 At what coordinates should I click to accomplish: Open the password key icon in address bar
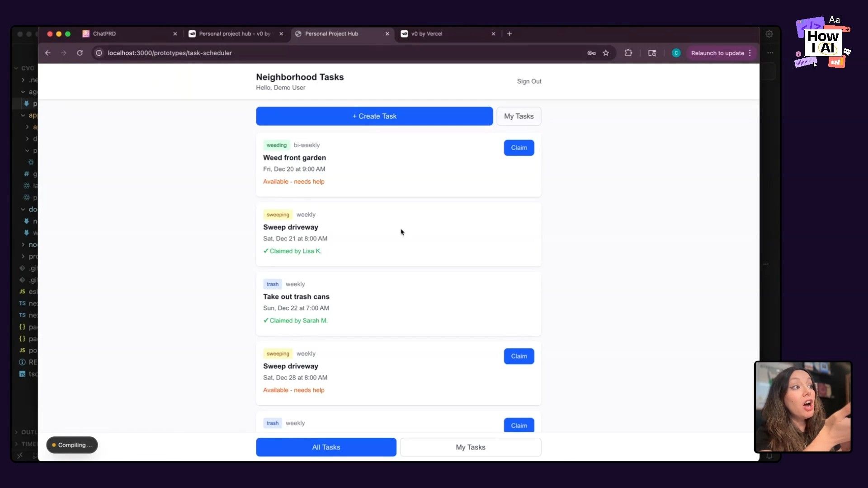(x=591, y=53)
